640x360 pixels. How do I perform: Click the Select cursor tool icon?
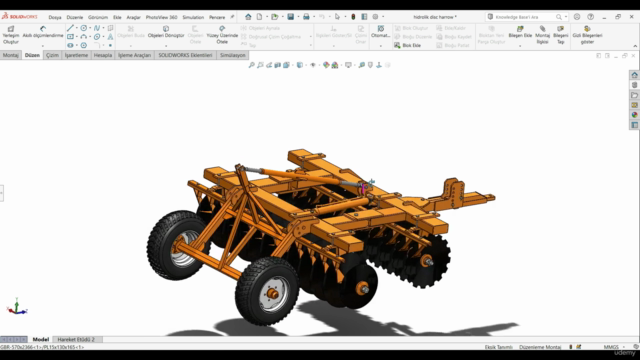pyautogui.click(x=337, y=17)
